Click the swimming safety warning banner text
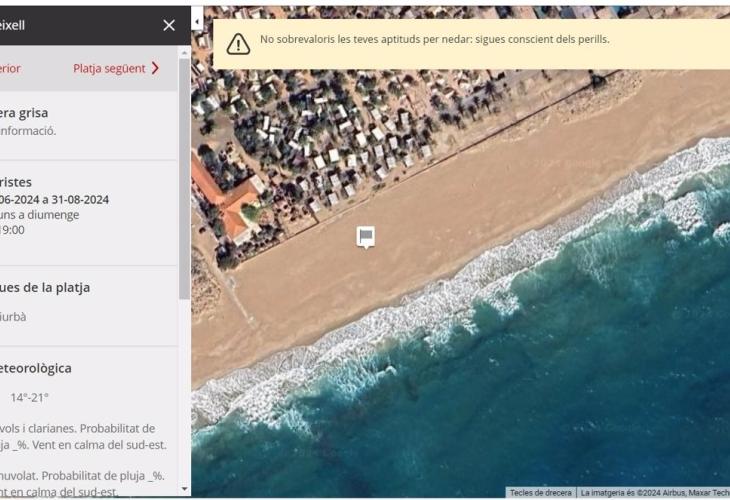 434,40
